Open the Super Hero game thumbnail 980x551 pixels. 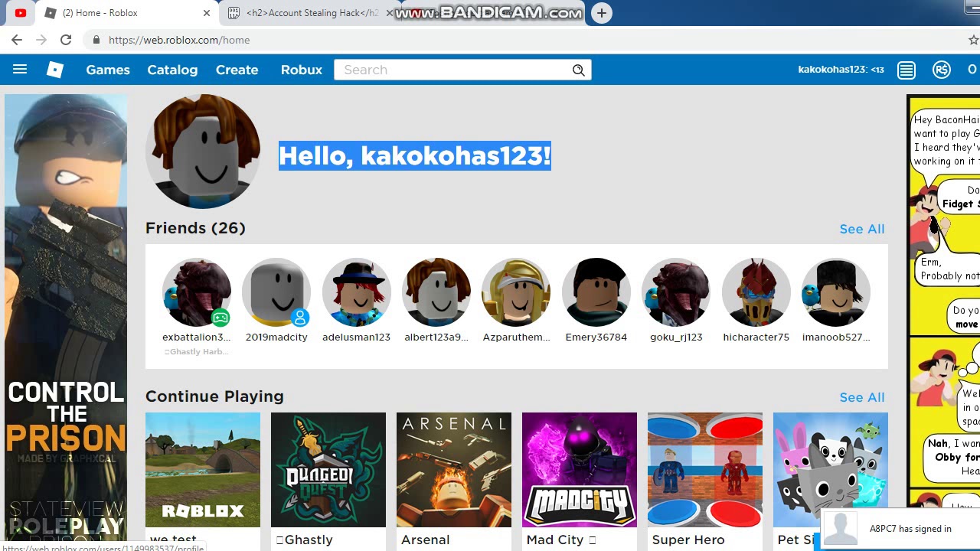tap(705, 470)
